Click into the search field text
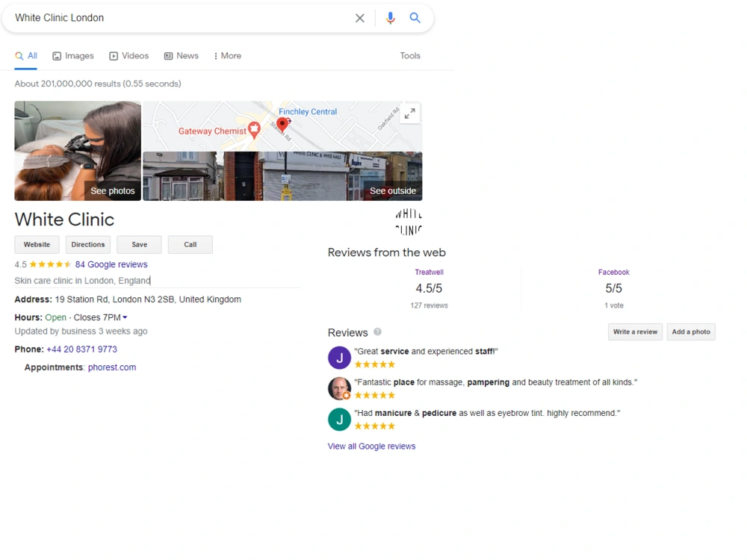This screenshot has width=747, height=560. click(60, 18)
